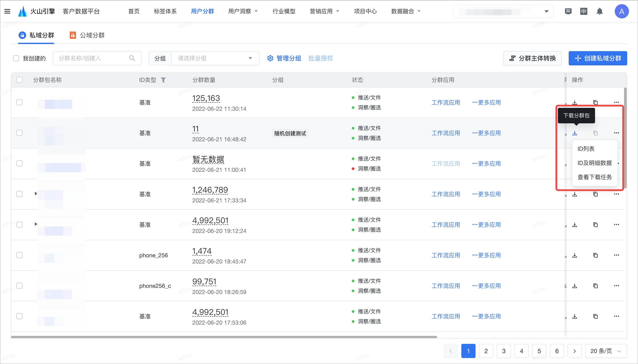Download the 2022-06-20 19:12:24 segment
This screenshot has height=364, width=638.
pos(574,225)
